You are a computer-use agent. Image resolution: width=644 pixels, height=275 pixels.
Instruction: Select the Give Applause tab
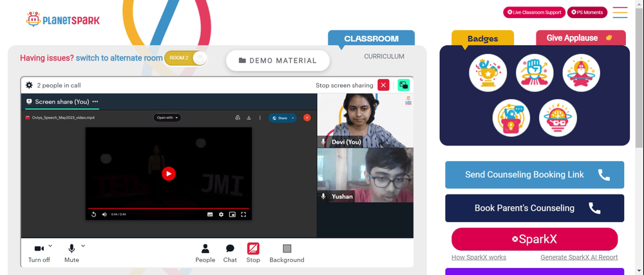(581, 38)
